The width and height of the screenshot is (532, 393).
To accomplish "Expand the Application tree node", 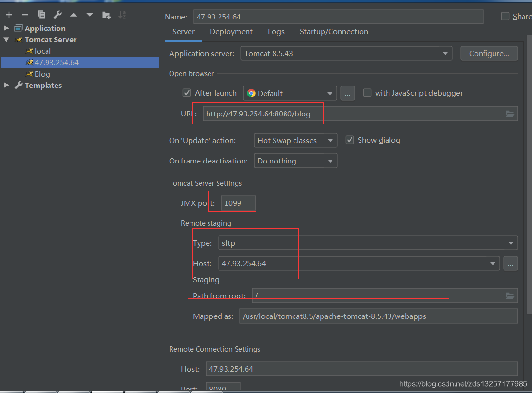I will point(6,28).
